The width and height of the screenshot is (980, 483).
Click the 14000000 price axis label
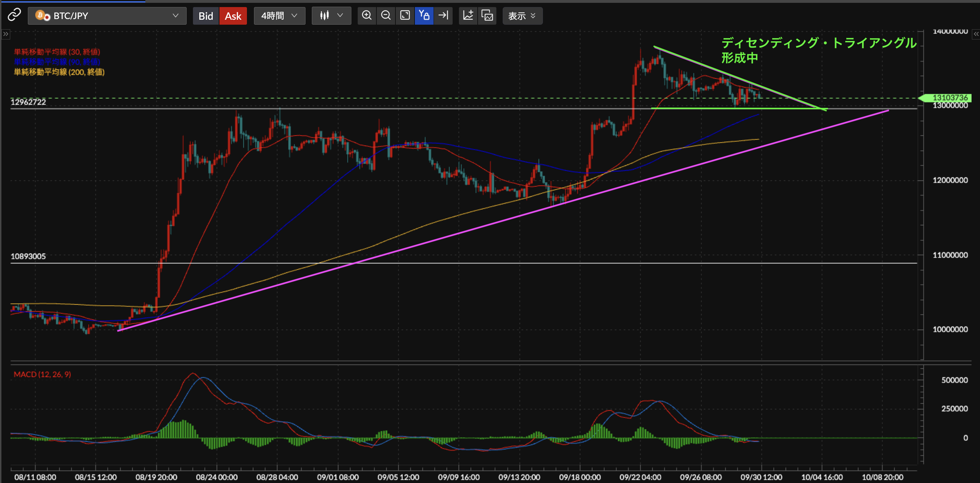click(950, 32)
